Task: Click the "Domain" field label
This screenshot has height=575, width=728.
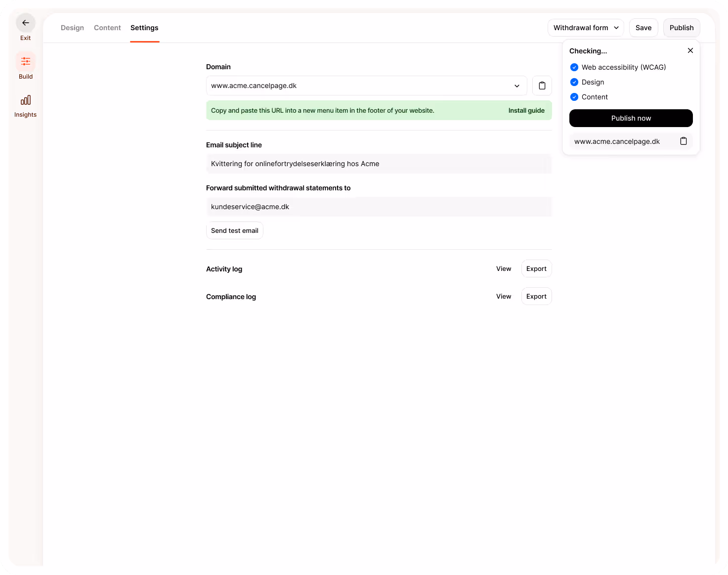Action: (218, 67)
